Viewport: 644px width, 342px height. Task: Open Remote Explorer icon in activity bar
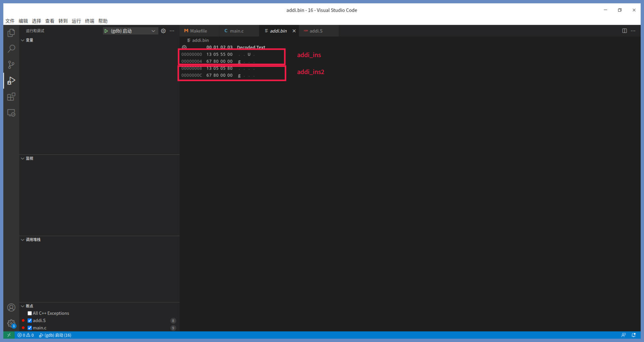[x=11, y=113]
